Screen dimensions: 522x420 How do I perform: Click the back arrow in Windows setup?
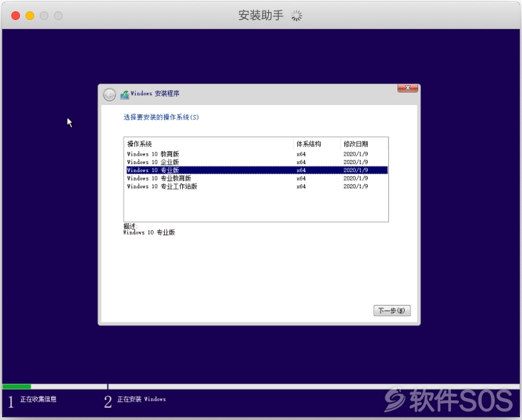(x=110, y=95)
